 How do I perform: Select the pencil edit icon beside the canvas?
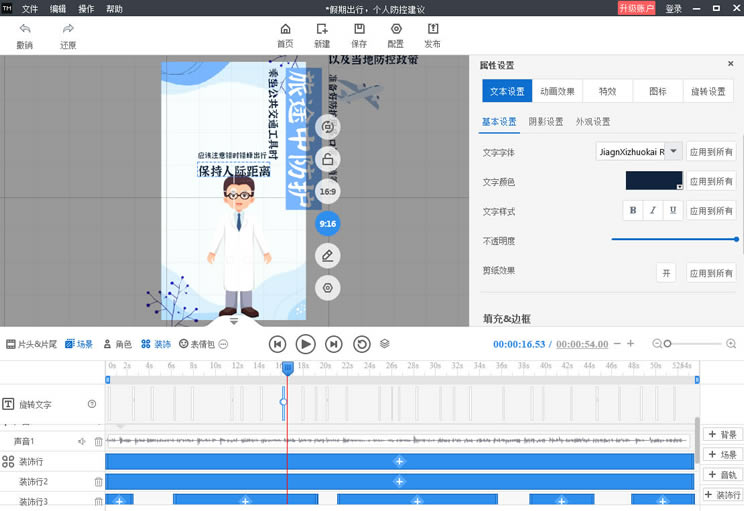pyautogui.click(x=327, y=256)
